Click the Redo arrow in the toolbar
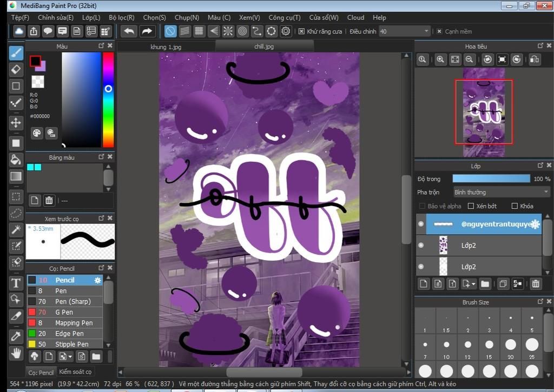The image size is (554, 392). (x=147, y=31)
